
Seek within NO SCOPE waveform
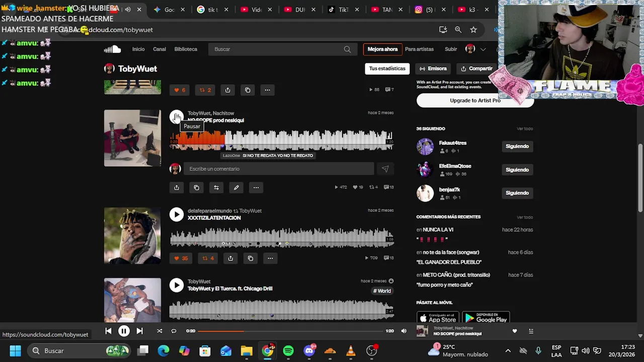coord(281,140)
